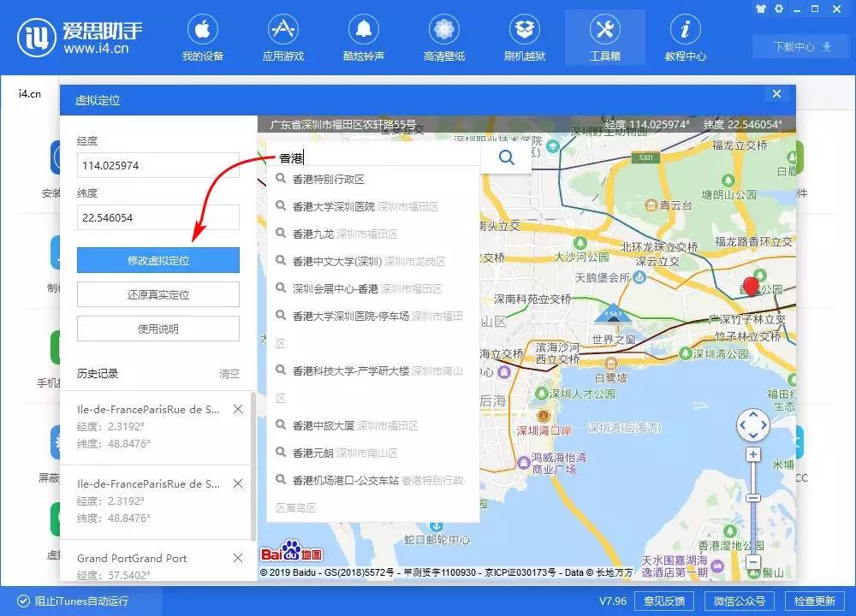The image size is (856, 616).
Task: Click the 还原真实定位 button
Action: (158, 294)
